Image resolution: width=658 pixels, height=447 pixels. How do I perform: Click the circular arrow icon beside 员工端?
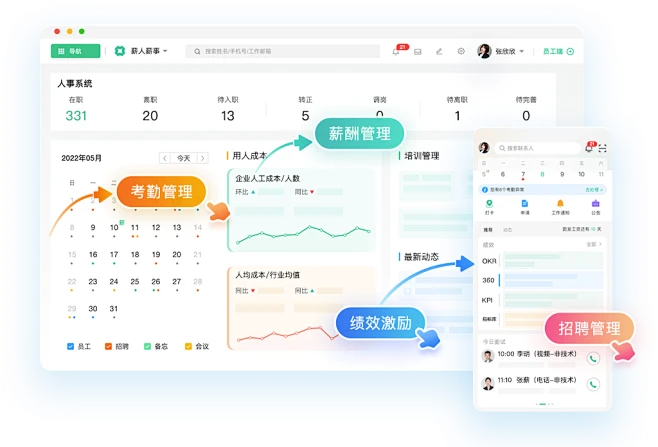(570, 51)
